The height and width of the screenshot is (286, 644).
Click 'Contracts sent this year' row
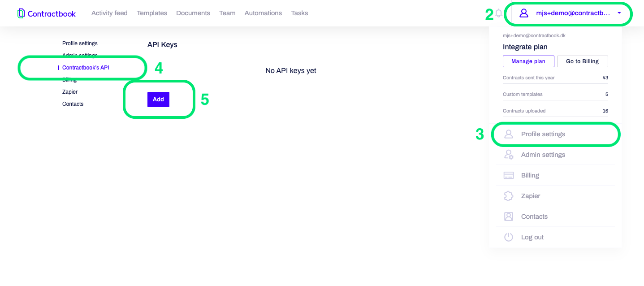click(555, 78)
